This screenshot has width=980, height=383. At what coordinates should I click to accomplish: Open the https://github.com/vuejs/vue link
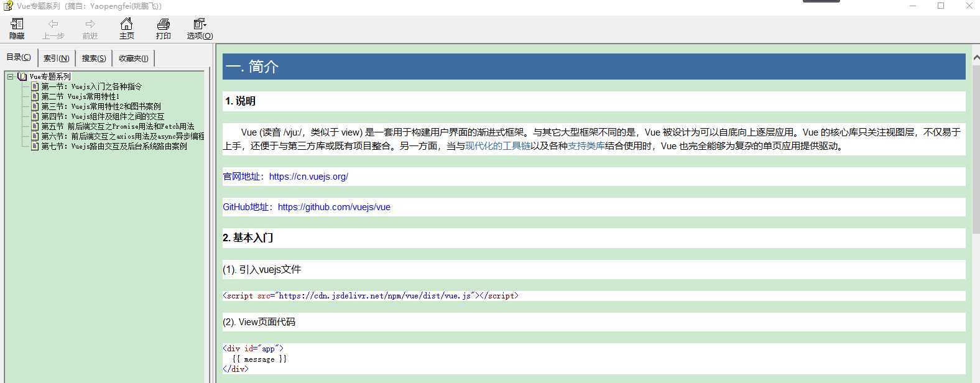(x=334, y=207)
